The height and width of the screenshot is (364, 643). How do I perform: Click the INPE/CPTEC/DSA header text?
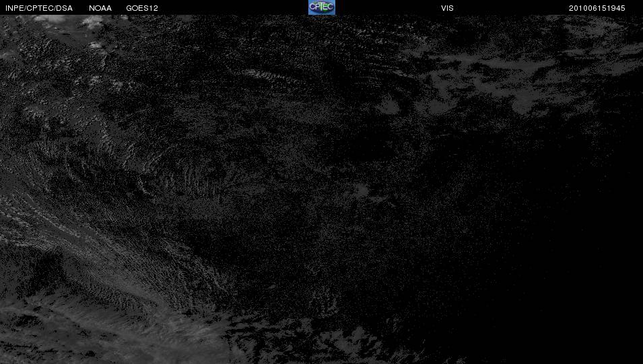coord(39,8)
